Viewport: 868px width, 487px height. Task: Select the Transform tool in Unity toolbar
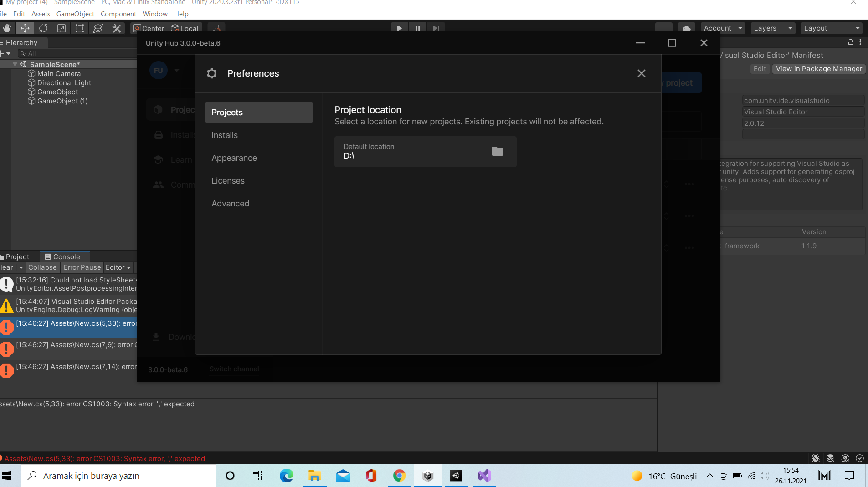click(x=98, y=28)
